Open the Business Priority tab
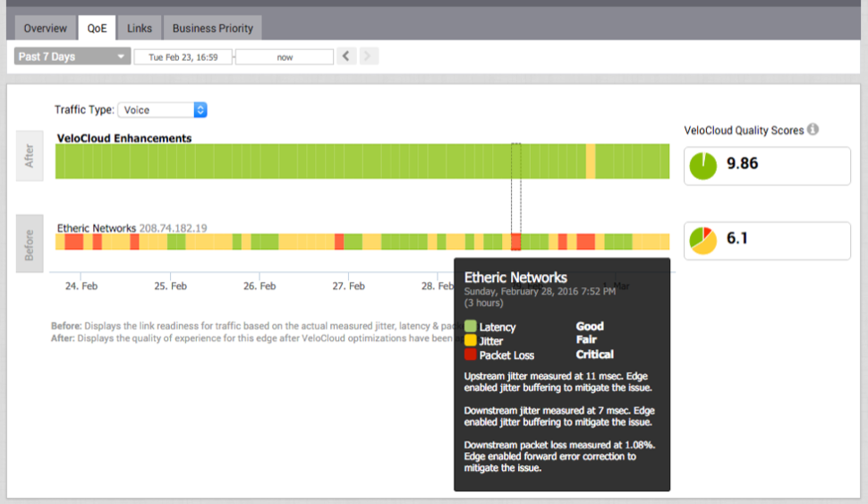868x504 pixels. 213,29
